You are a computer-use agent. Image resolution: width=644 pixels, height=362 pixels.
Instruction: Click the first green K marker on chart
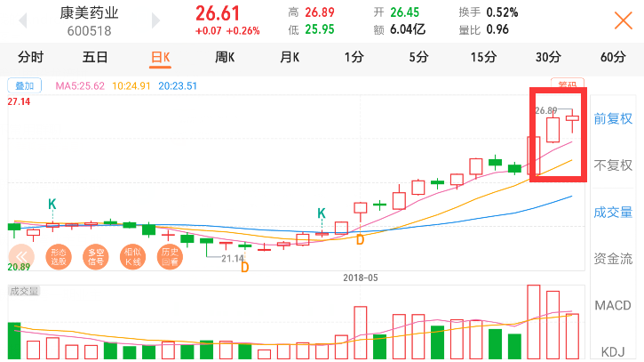[x=52, y=204]
